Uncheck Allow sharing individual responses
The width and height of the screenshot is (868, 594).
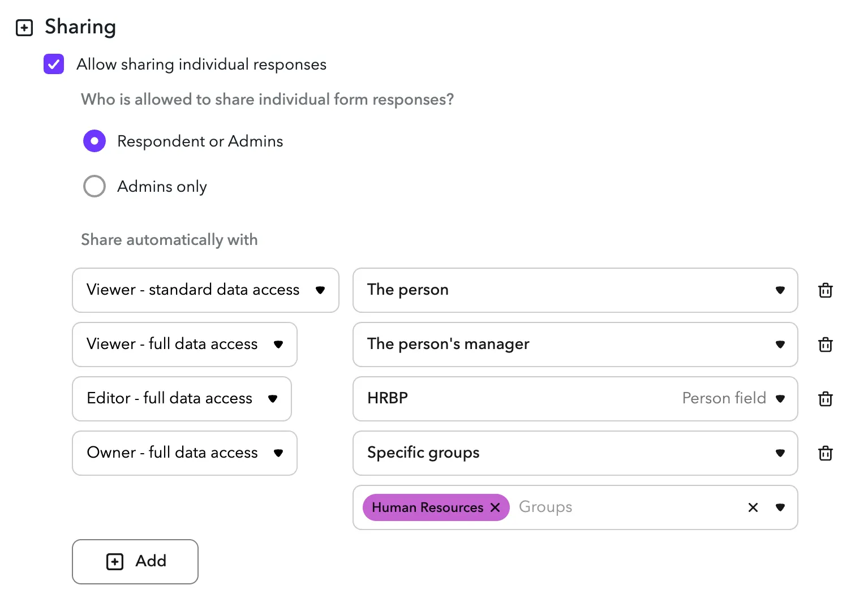click(54, 64)
